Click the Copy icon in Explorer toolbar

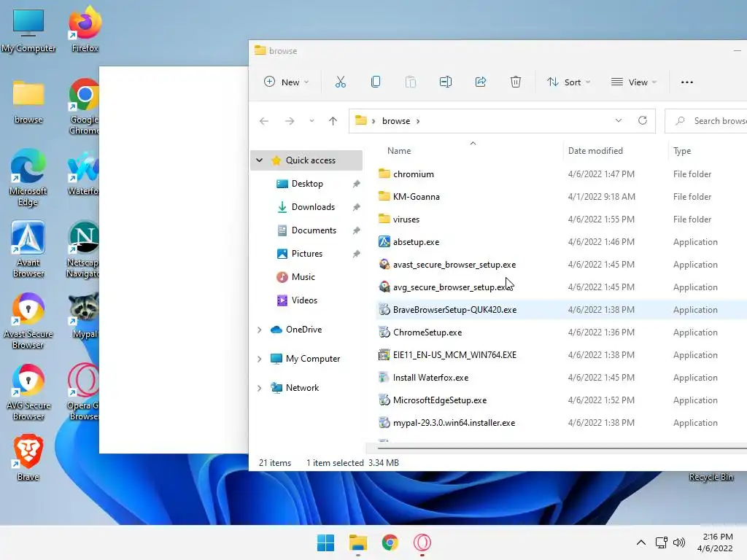click(x=376, y=82)
